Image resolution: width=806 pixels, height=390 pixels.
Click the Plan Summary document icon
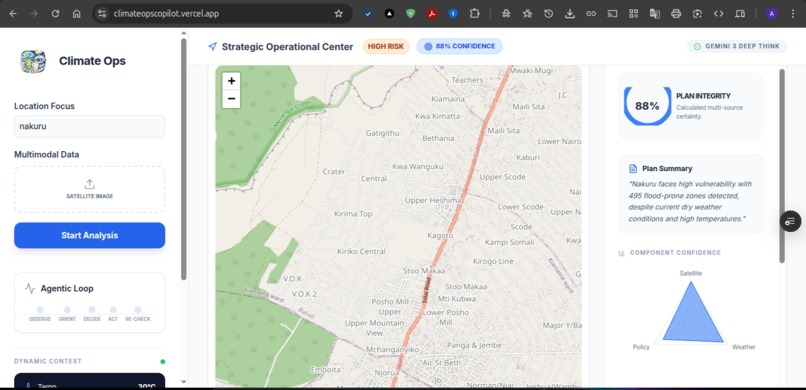(633, 169)
